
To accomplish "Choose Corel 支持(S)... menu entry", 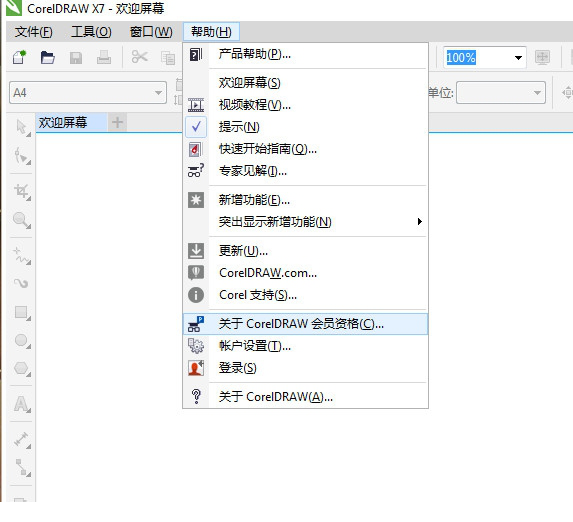I will 306,295.
